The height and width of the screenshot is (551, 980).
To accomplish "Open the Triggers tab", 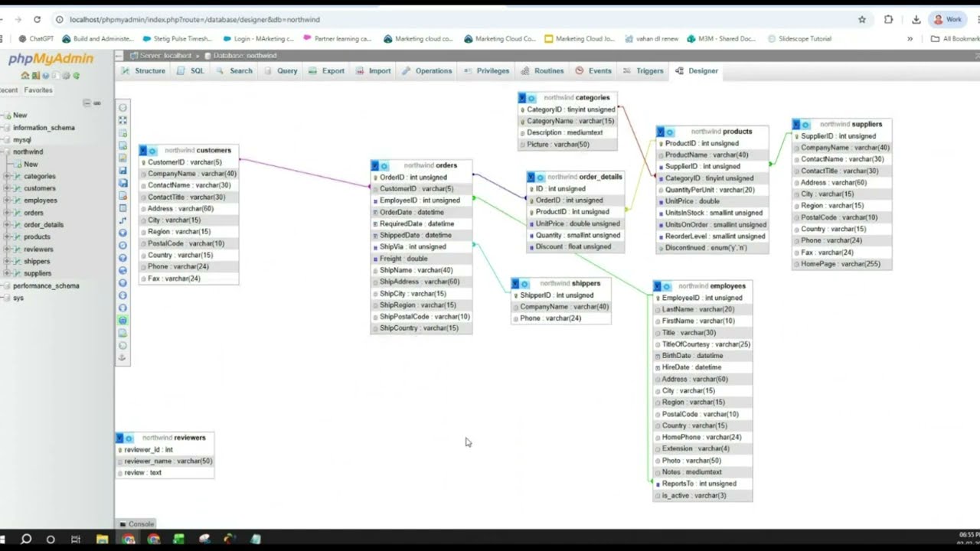I will coord(644,70).
